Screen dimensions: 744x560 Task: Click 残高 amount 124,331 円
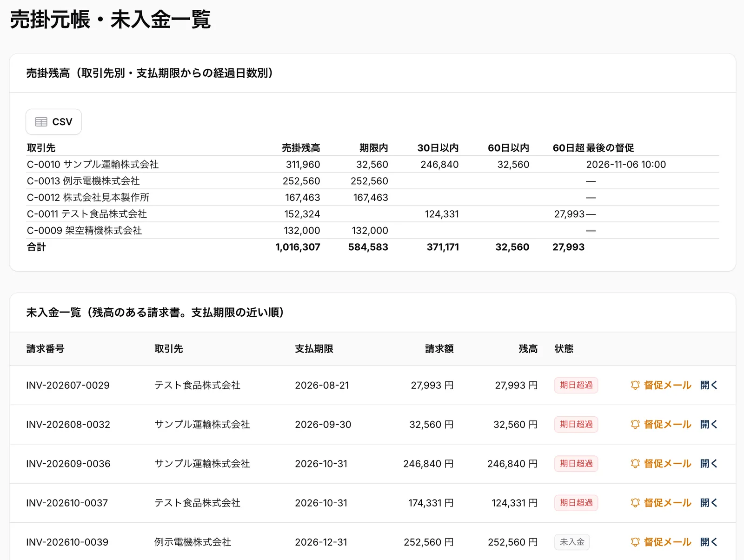pyautogui.click(x=515, y=503)
